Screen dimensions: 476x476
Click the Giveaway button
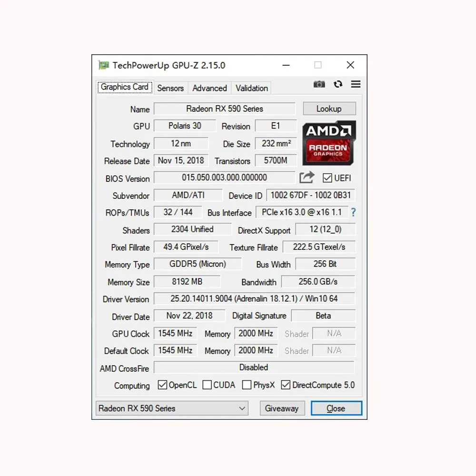point(282,408)
